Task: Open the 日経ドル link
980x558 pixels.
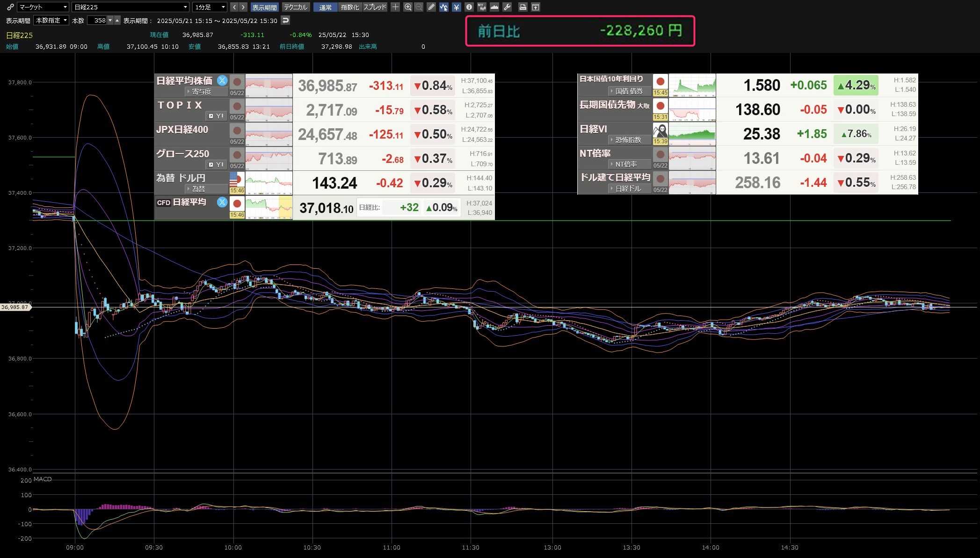Action: coord(630,188)
